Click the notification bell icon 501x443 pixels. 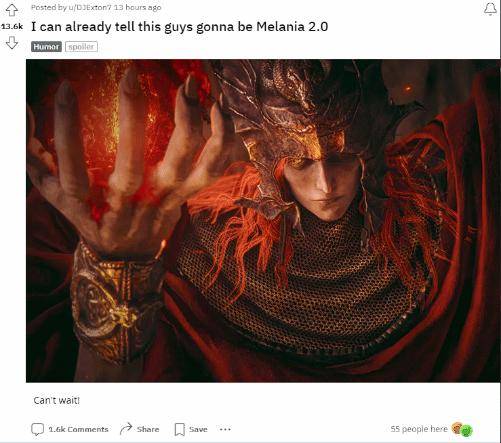490,9
